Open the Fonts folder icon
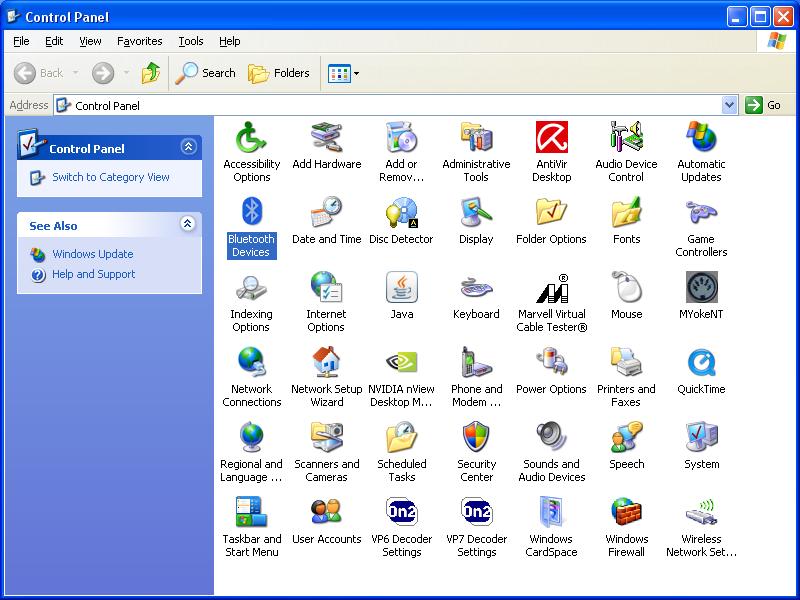Screen dimensions: 800x600 pyautogui.click(x=626, y=212)
